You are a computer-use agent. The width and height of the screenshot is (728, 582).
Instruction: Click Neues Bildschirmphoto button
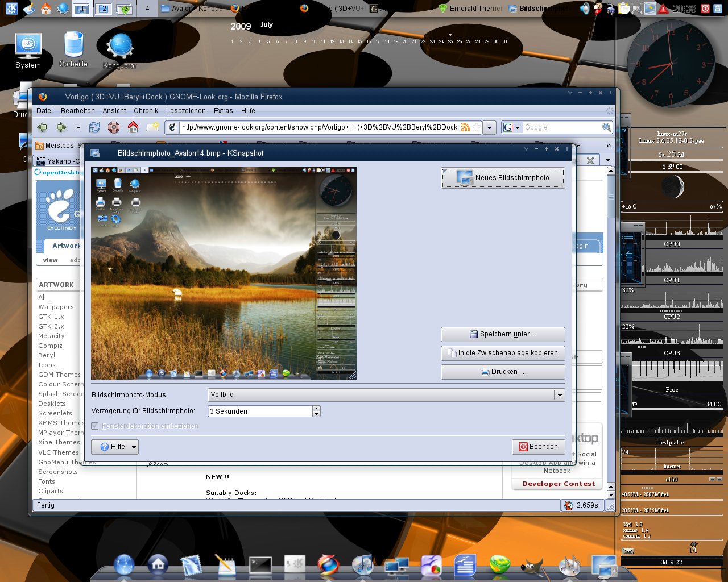click(503, 178)
